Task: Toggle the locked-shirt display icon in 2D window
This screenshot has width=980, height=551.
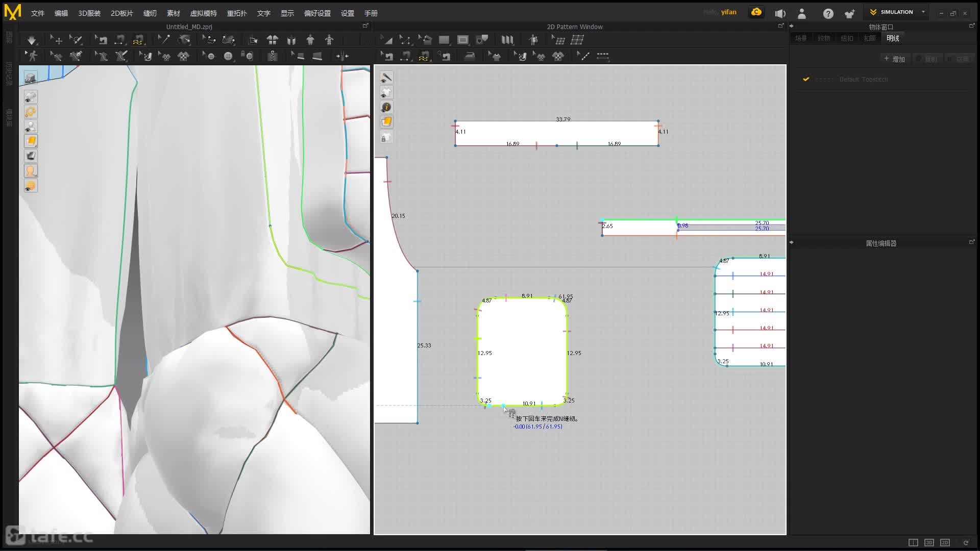Action: click(386, 137)
